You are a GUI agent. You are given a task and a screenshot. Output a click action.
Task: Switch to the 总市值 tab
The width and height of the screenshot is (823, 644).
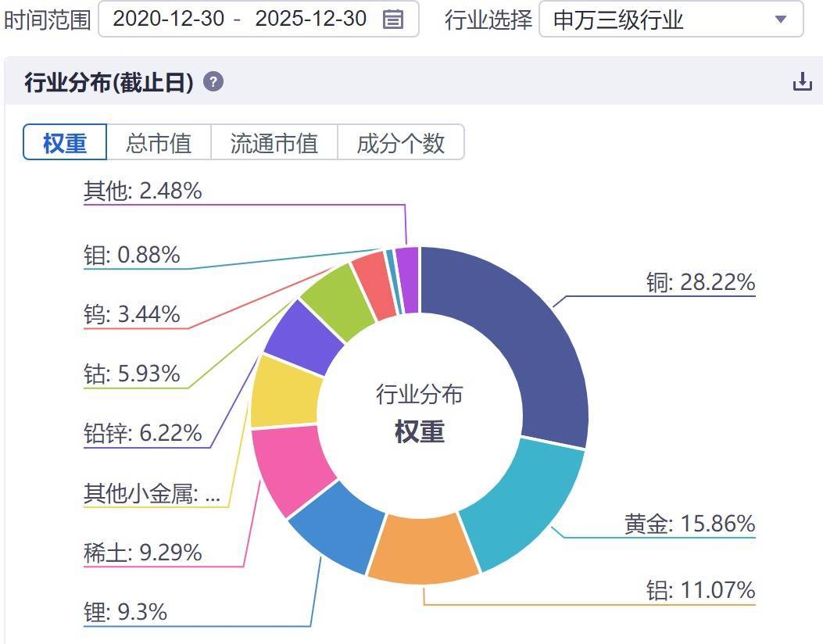click(159, 142)
